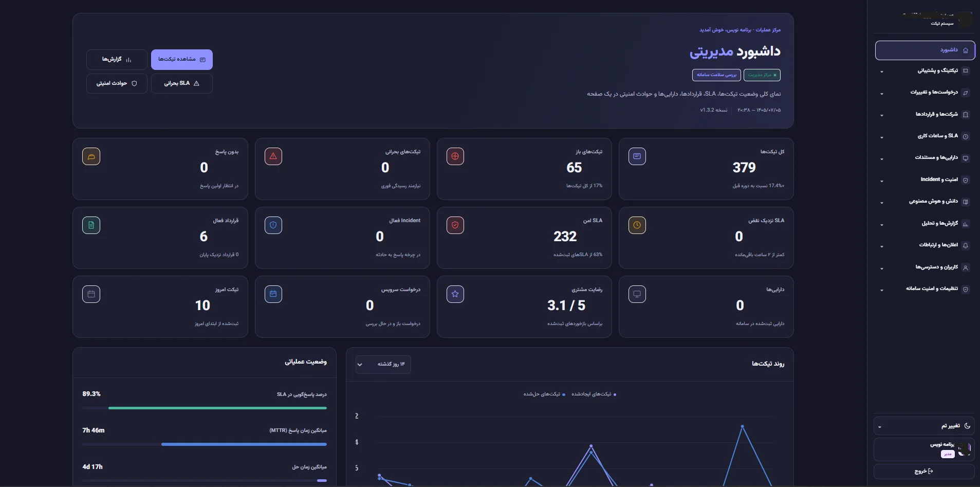Viewport: 980px width, 487px height.
Task: Click the users and access person icon
Action: tap(966, 267)
